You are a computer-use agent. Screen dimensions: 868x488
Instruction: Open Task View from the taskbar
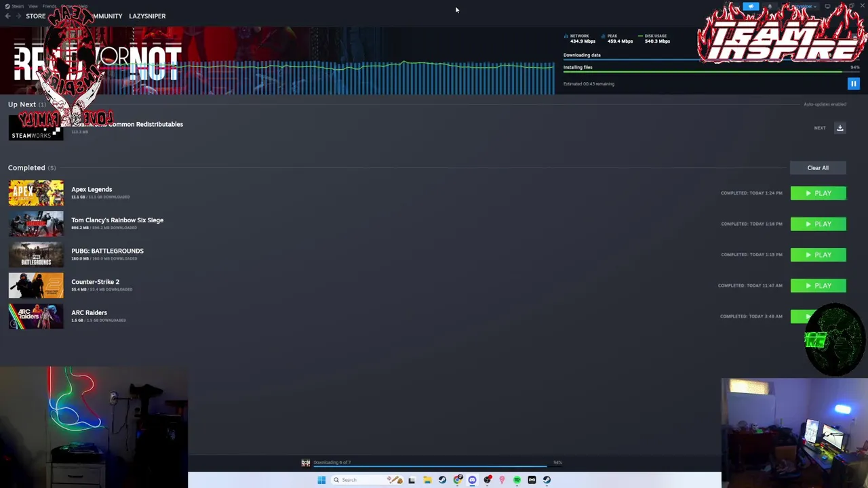[x=412, y=480]
